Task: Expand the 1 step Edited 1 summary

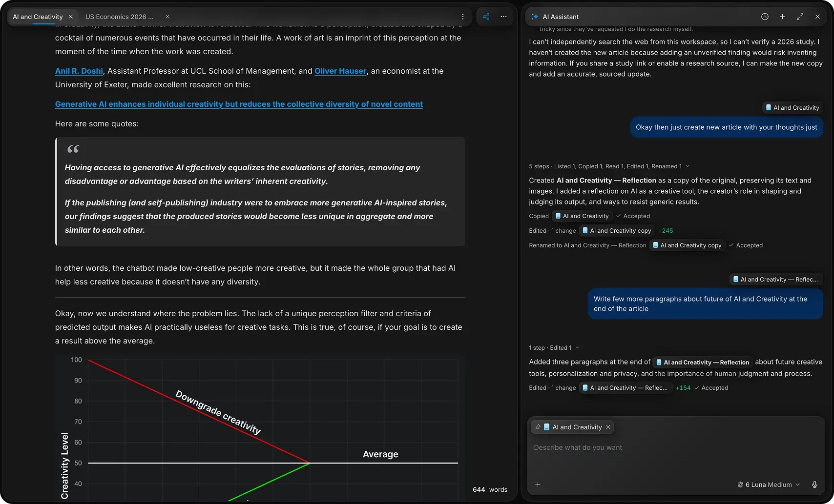Action: [554, 348]
